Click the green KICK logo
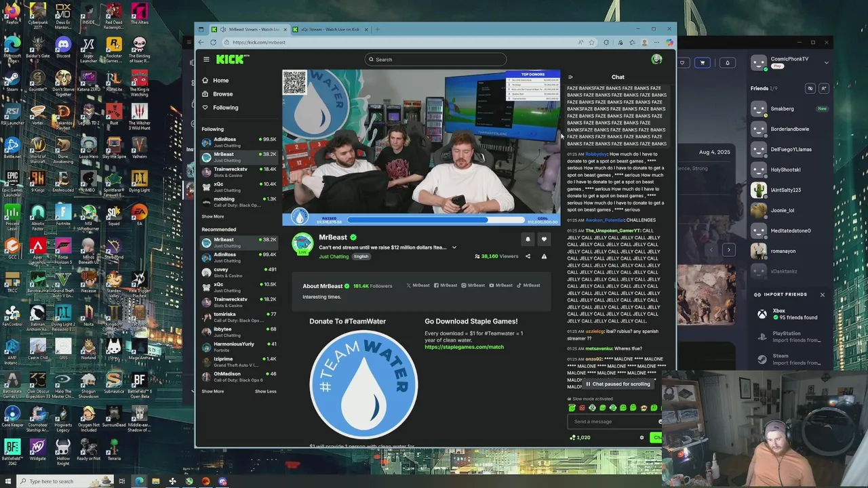This screenshot has height=488, width=868. 231,60
